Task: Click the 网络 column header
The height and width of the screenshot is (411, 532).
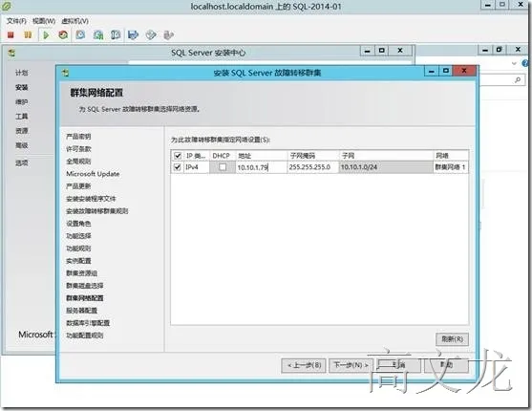Action: 451,156
